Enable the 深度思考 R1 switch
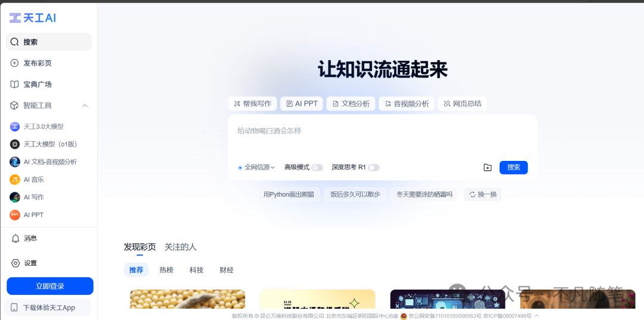Screen dimensions: 644x320 pyautogui.click(x=374, y=167)
